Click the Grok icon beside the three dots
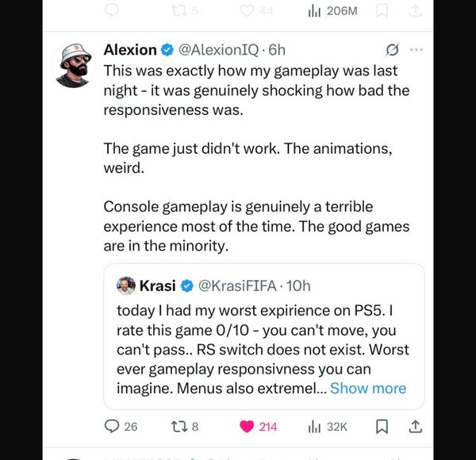The height and width of the screenshot is (460, 476). (391, 49)
